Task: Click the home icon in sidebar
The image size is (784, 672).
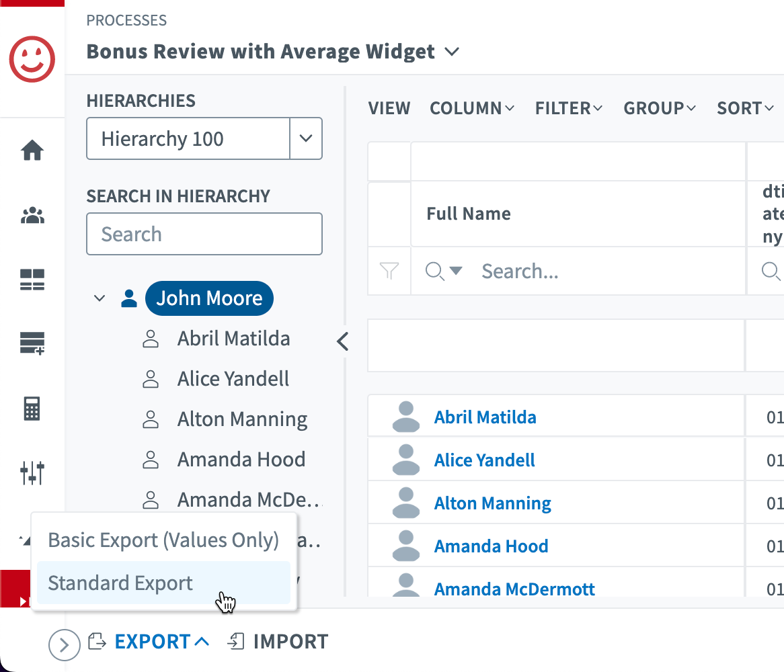Action: tap(32, 151)
